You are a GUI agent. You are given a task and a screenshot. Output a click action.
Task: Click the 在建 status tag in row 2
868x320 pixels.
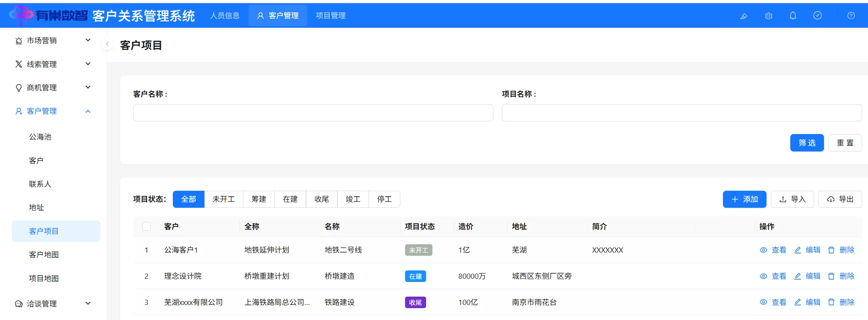click(415, 276)
